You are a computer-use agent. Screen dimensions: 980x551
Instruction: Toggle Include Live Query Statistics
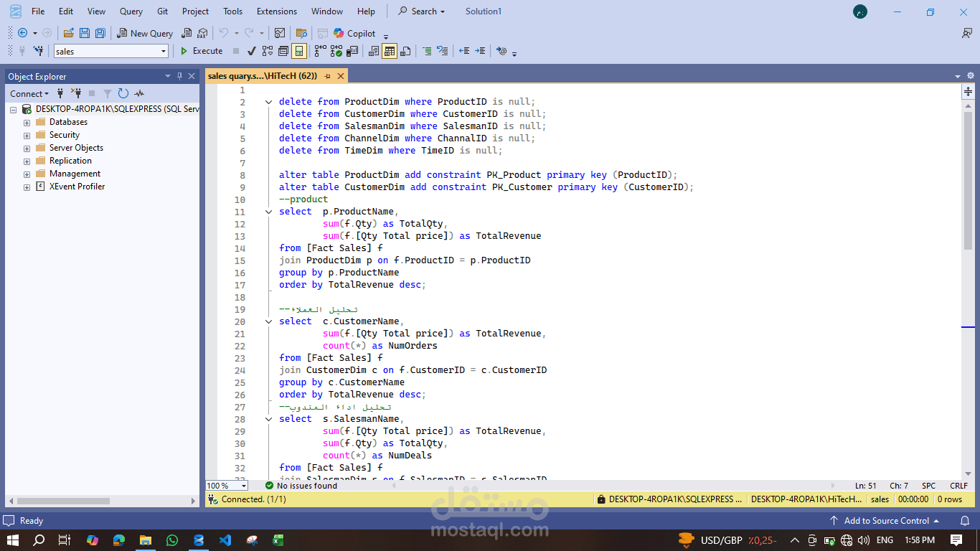336,51
